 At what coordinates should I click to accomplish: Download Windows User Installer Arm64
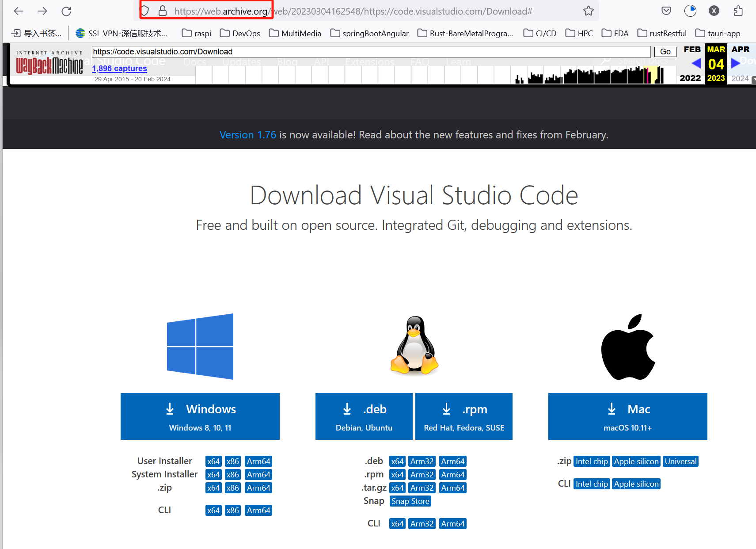[x=258, y=461]
